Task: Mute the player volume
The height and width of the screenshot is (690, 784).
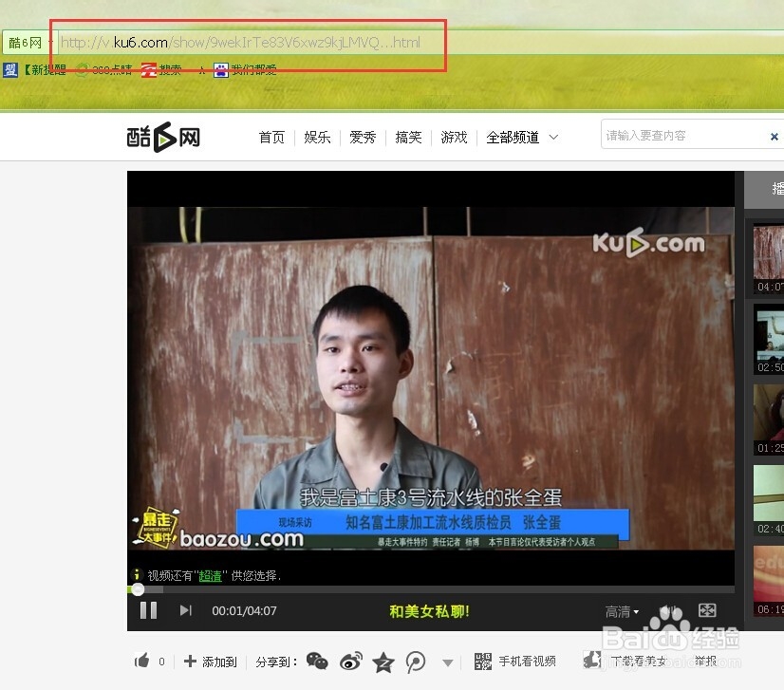Action: click(668, 610)
